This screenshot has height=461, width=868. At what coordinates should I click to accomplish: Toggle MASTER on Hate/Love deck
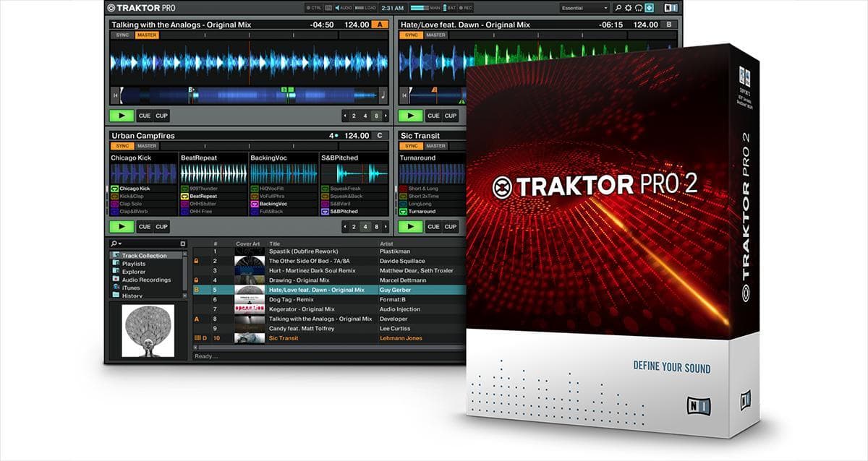[435, 35]
